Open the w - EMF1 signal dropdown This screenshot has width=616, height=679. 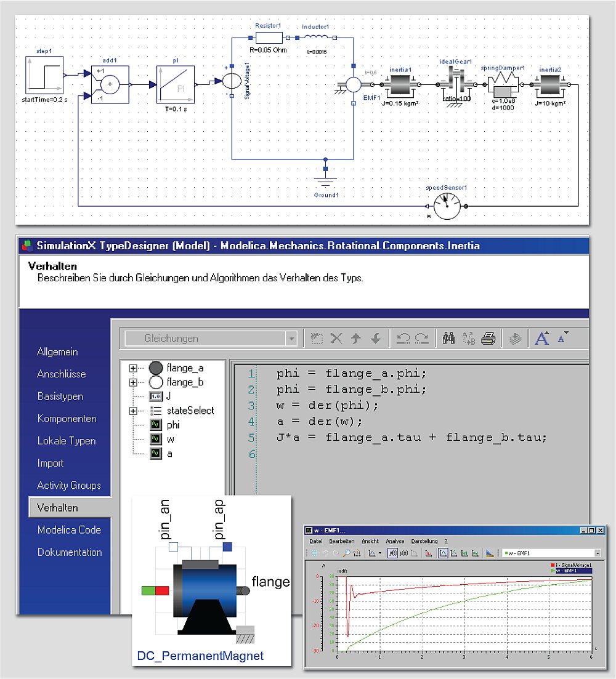597,553
